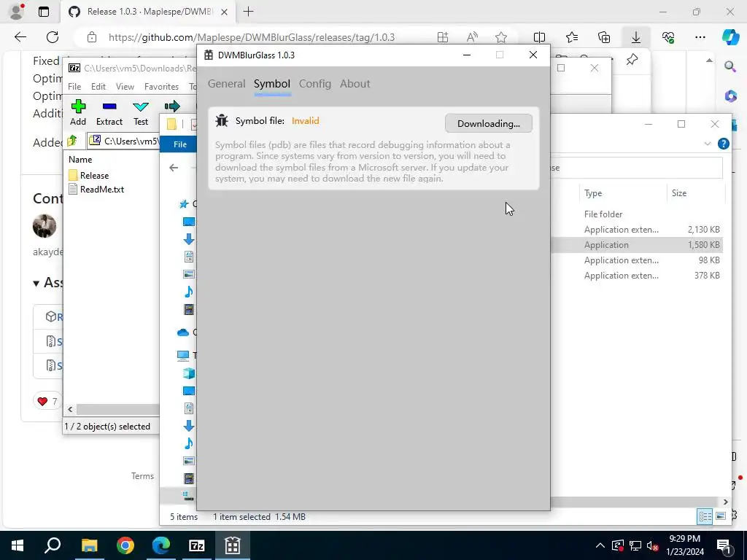Click the DWMBlurGlass title bar app icon
This screenshot has width=747, height=560.
click(x=208, y=55)
